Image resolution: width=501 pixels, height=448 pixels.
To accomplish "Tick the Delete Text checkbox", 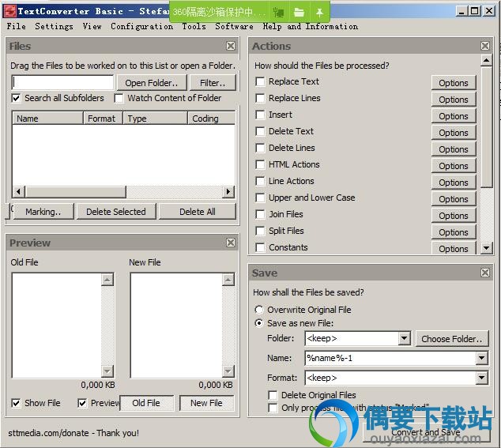I will click(x=260, y=132).
